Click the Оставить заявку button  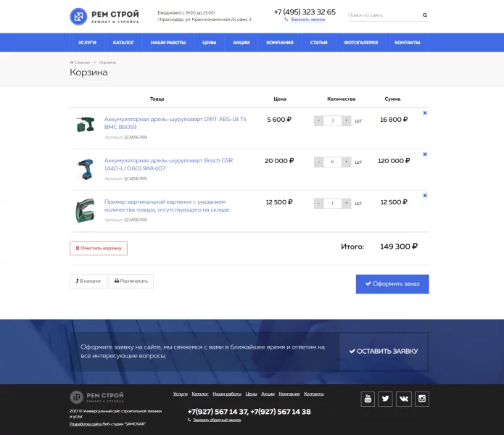pyautogui.click(x=384, y=351)
